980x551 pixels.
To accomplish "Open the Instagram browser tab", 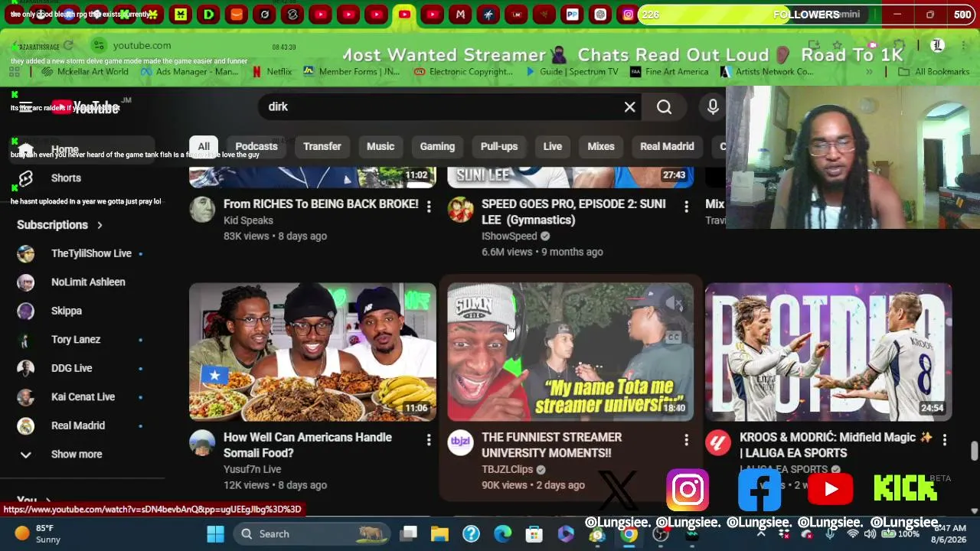I will (628, 15).
